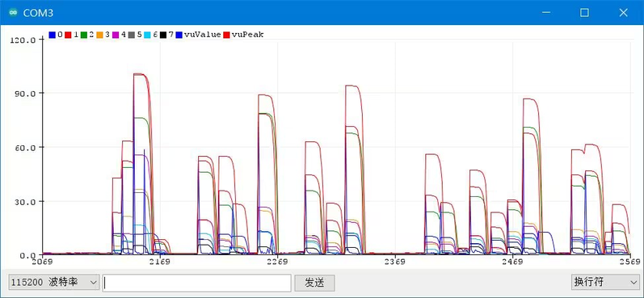Click the blue legend swatch for series 0
This screenshot has height=298, width=644.
[53, 36]
